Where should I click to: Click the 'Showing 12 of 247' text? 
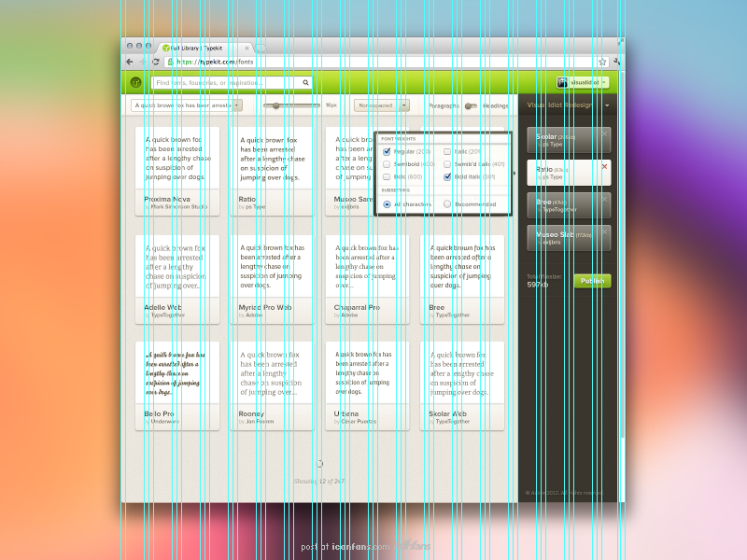pos(319,482)
